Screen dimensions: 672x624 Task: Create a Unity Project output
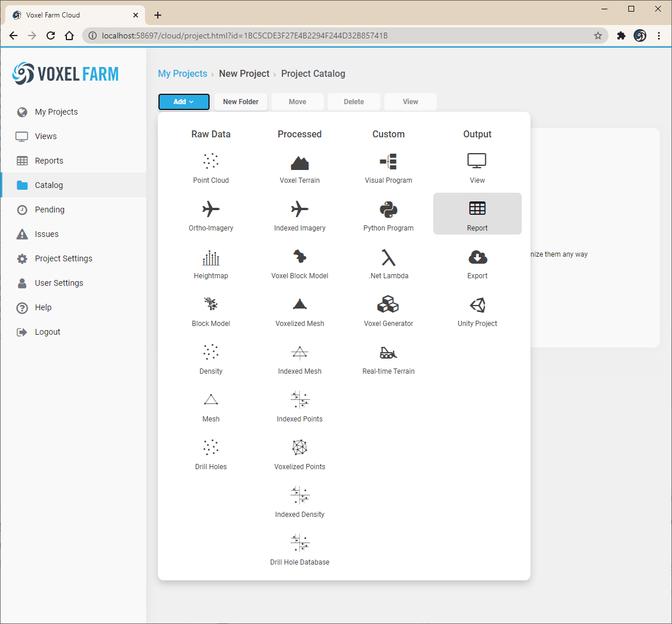pyautogui.click(x=477, y=311)
